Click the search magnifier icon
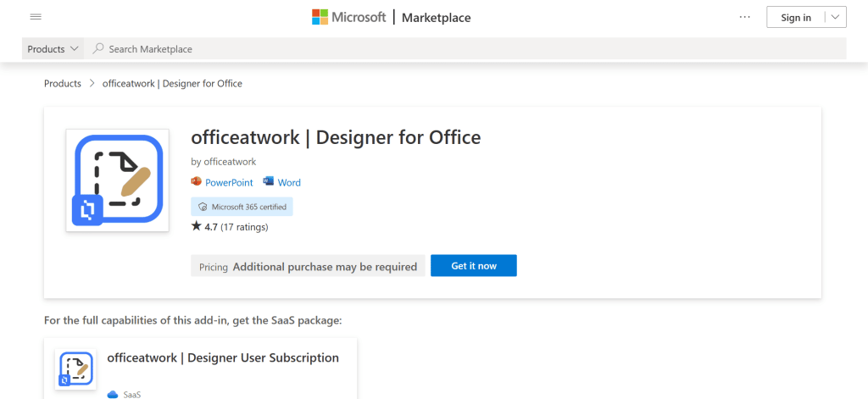 (x=98, y=49)
